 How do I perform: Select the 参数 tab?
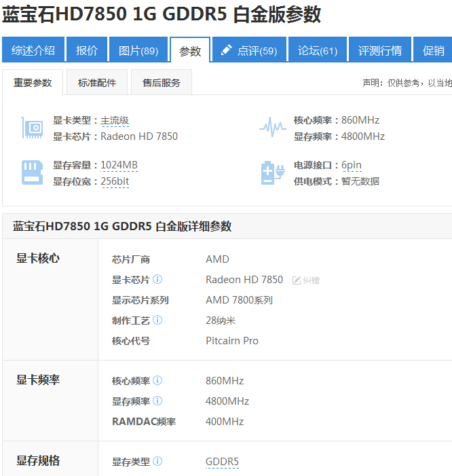pyautogui.click(x=190, y=50)
